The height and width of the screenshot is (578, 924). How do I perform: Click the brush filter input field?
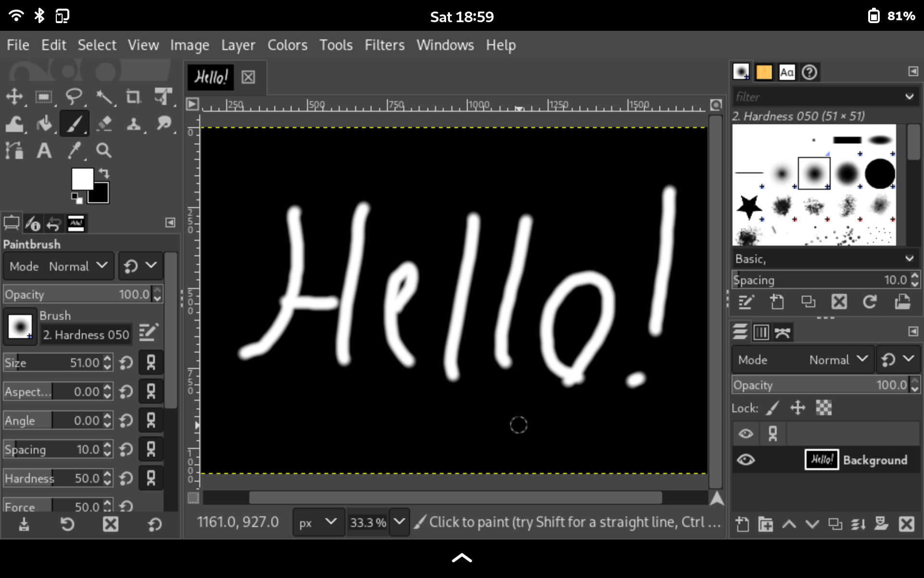[818, 97]
